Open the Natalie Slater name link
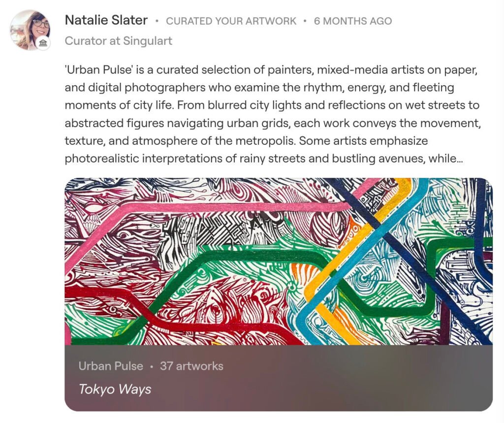The height and width of the screenshot is (423, 504). tap(106, 20)
